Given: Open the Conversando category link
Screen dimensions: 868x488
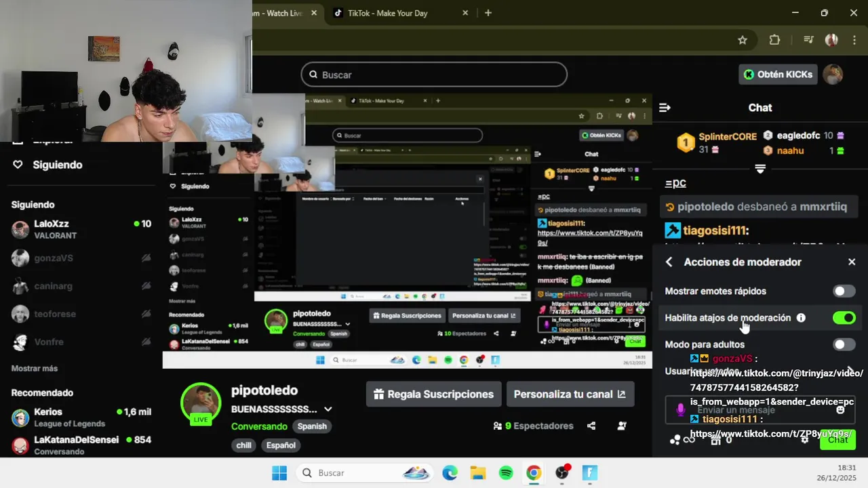Looking at the screenshot, I should tap(259, 426).
